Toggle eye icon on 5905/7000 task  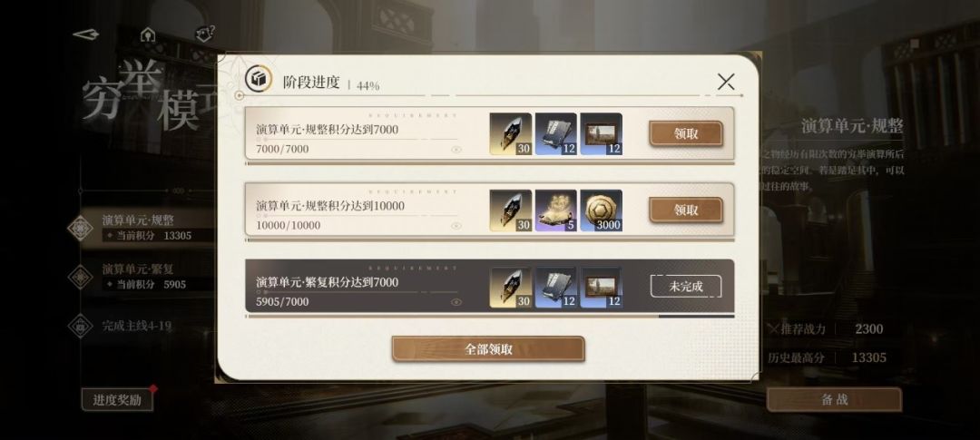tap(456, 302)
